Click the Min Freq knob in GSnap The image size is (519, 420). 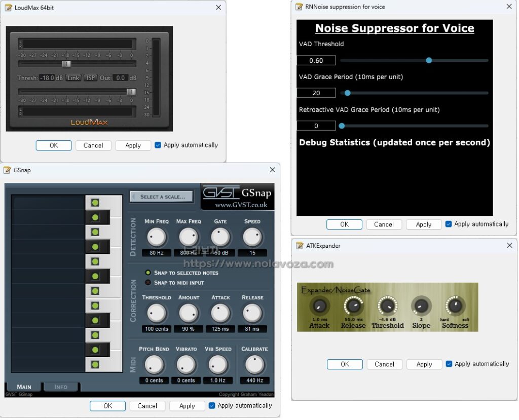[x=156, y=237]
